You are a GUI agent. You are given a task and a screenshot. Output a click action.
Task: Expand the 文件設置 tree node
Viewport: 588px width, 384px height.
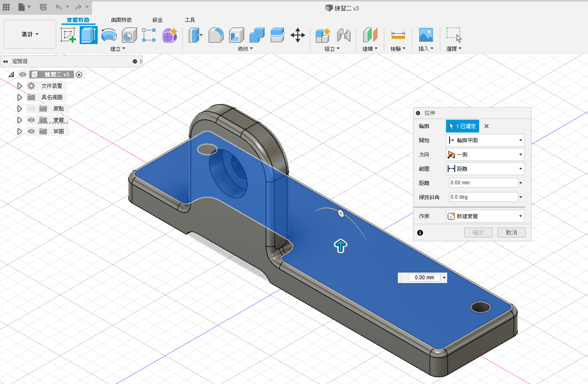pyautogui.click(x=19, y=86)
